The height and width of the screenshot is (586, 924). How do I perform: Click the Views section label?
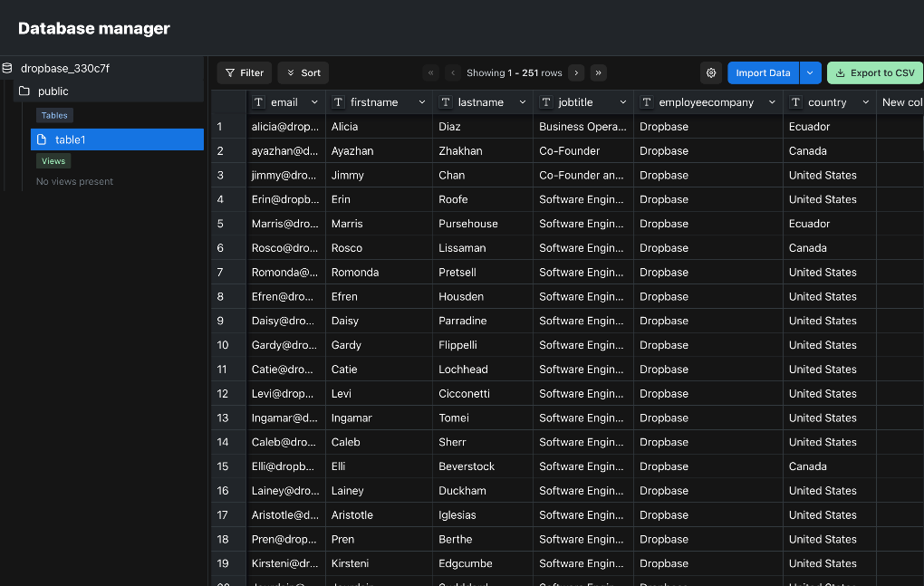(x=53, y=161)
